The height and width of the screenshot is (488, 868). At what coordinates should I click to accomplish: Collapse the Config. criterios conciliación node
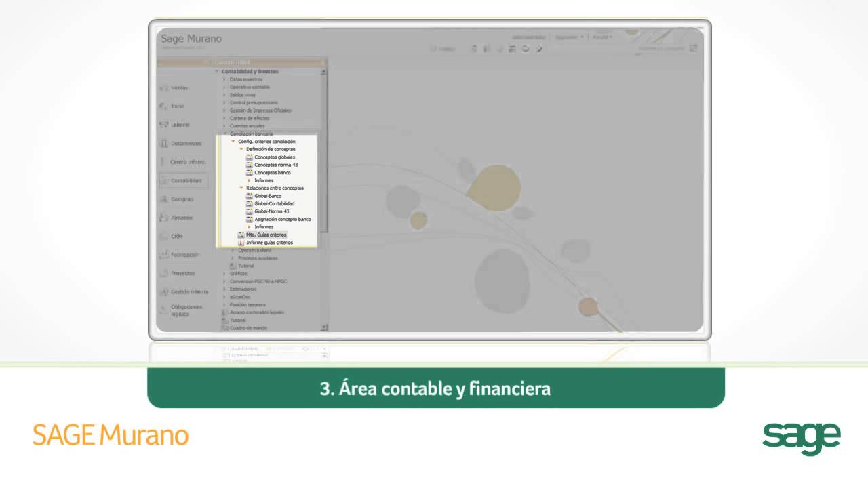click(x=233, y=142)
